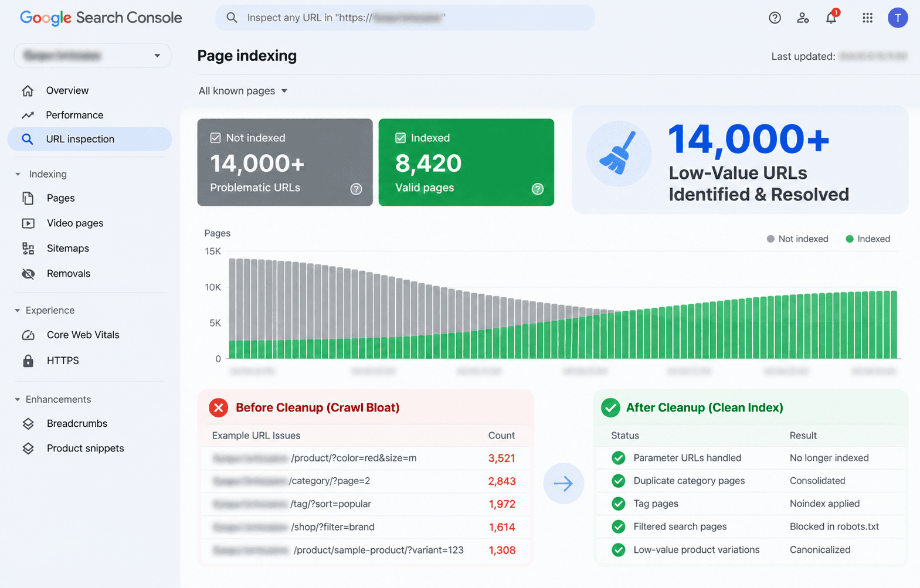
Task: Click the Indexed green legend dot
Action: (x=849, y=239)
